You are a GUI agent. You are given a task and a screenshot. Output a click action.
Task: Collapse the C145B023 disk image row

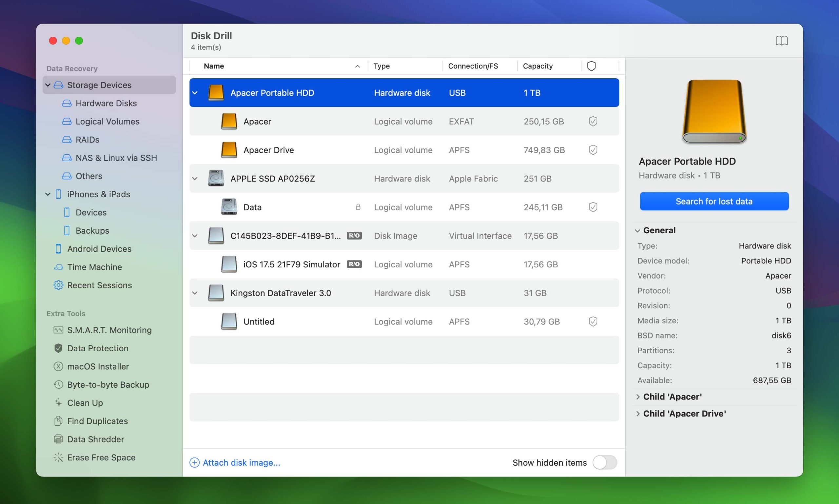coord(195,236)
